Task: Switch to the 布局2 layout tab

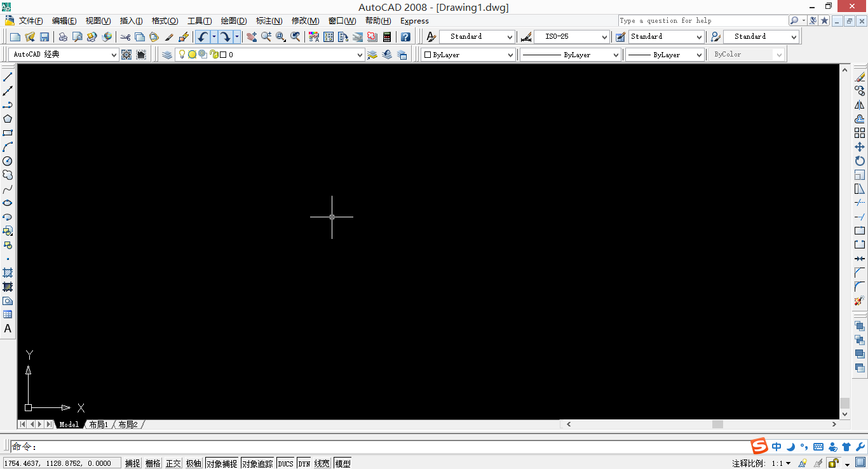Action: 128,425
